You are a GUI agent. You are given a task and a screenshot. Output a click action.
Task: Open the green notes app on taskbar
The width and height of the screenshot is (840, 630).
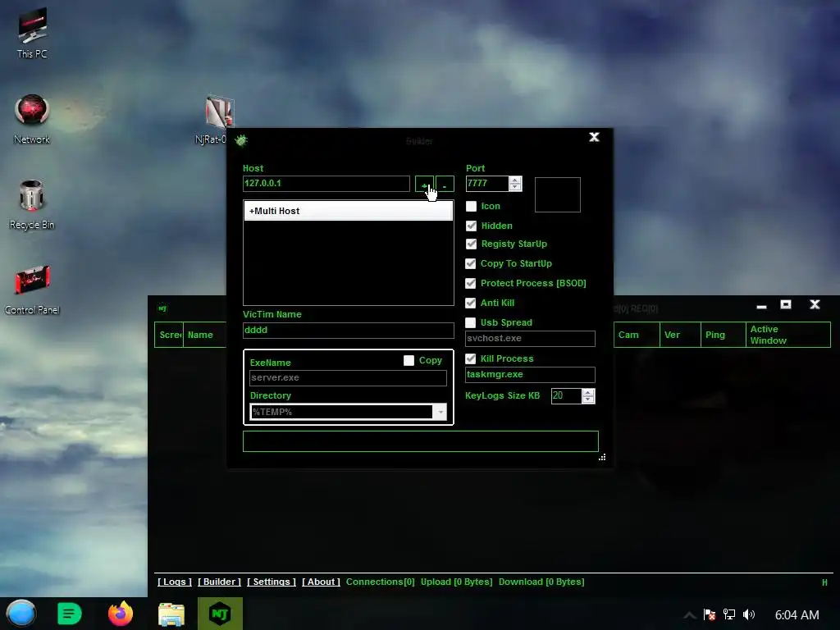(69, 614)
